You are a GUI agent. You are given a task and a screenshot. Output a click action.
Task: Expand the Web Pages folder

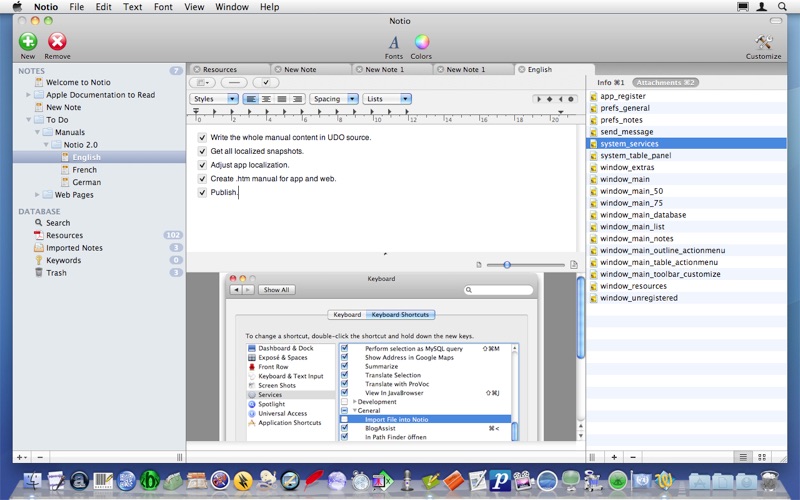[x=37, y=195]
